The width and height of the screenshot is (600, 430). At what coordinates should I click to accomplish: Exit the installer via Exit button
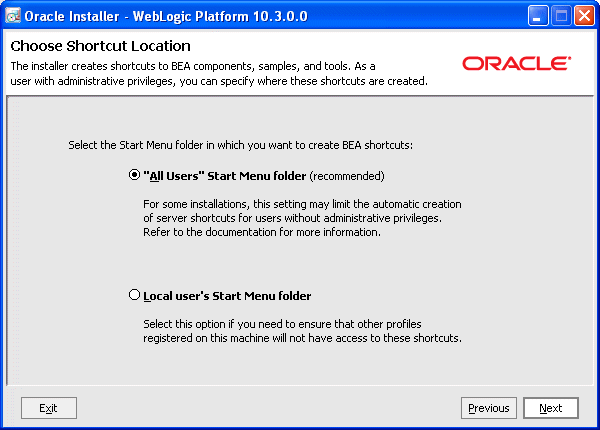click(49, 408)
